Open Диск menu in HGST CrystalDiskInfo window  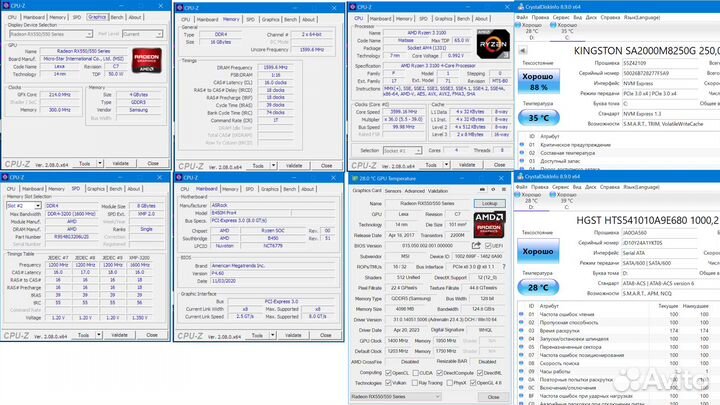(x=591, y=187)
